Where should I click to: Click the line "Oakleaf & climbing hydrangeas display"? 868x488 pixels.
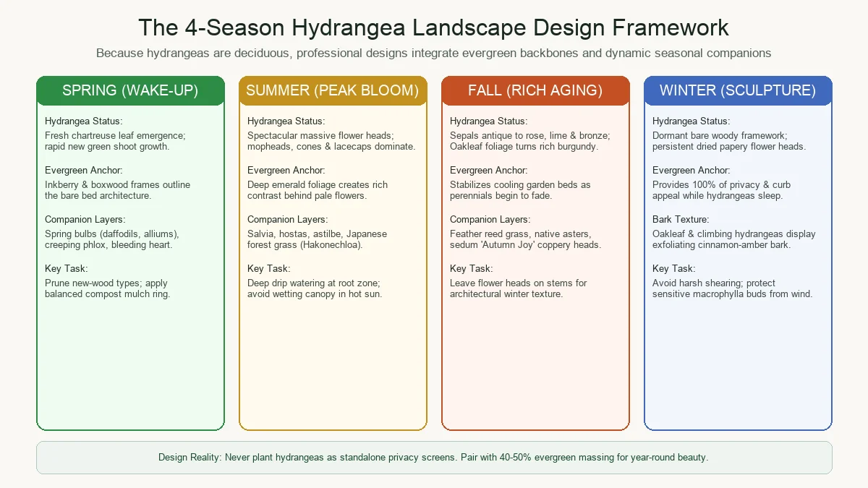coord(734,234)
